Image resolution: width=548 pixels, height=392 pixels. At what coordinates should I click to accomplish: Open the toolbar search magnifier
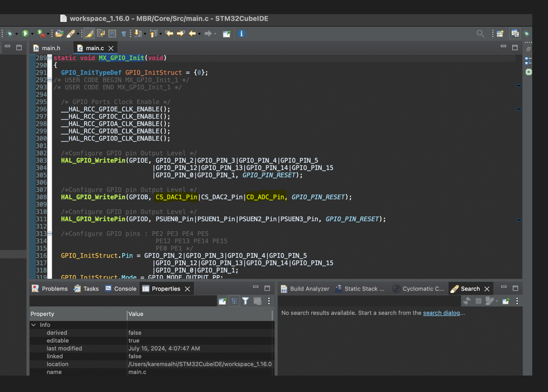pos(481,34)
